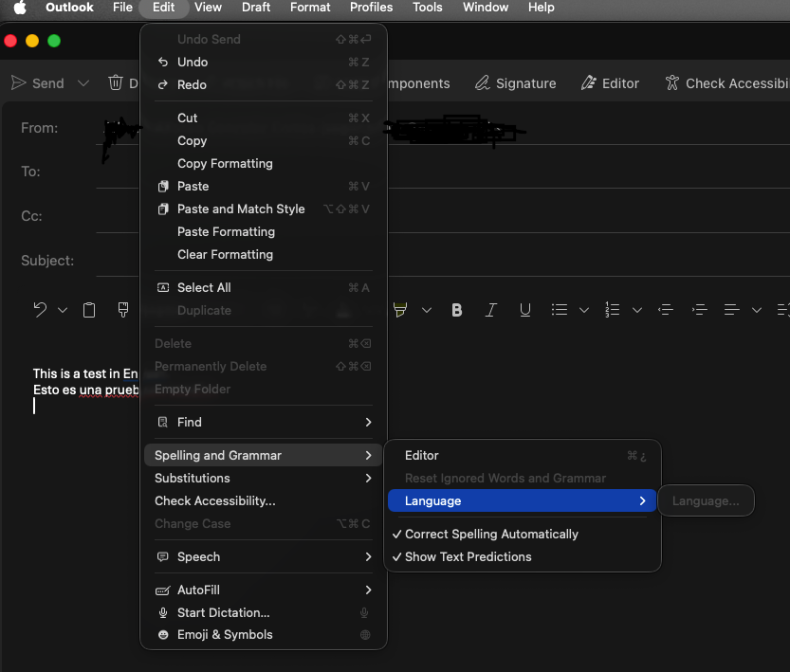Apply numbered list
The image size is (790, 672).
tap(612, 310)
